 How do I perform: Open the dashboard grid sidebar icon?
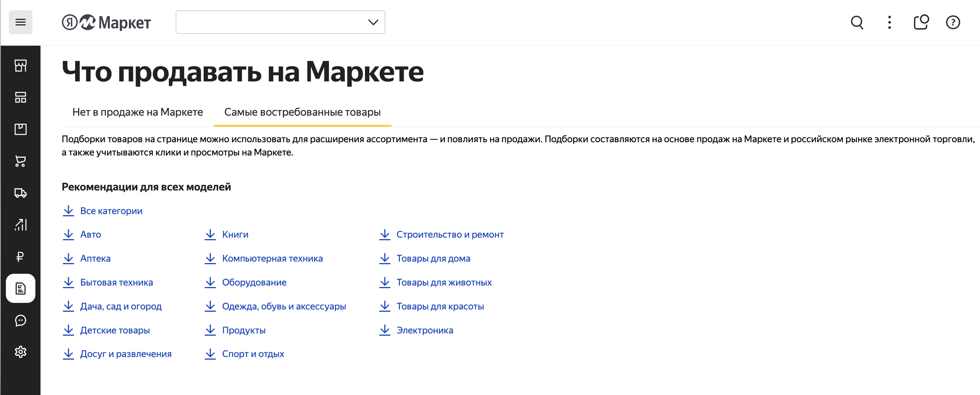point(21,97)
